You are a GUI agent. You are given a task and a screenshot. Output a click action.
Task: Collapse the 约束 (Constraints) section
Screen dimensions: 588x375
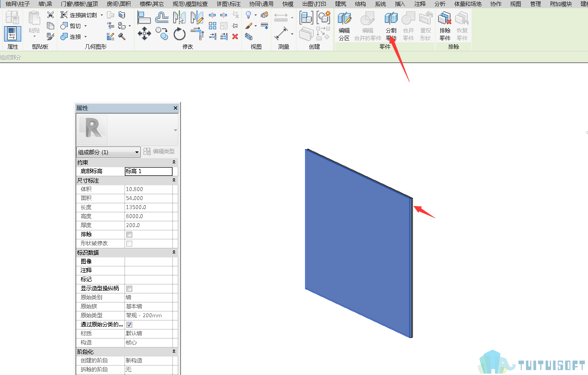point(174,162)
